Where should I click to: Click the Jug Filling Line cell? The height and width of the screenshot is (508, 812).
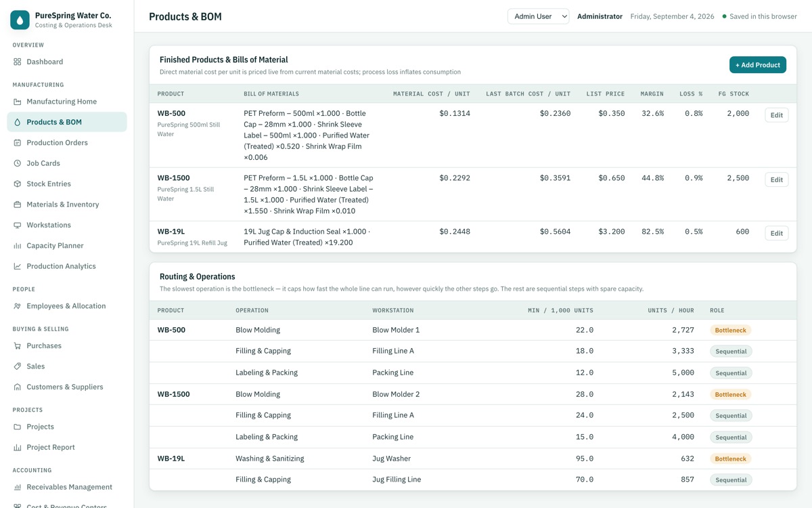pos(397,480)
